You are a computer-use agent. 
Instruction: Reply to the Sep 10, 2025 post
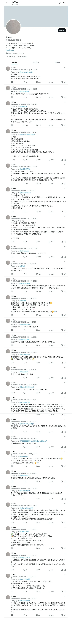(x=12, y=82)
